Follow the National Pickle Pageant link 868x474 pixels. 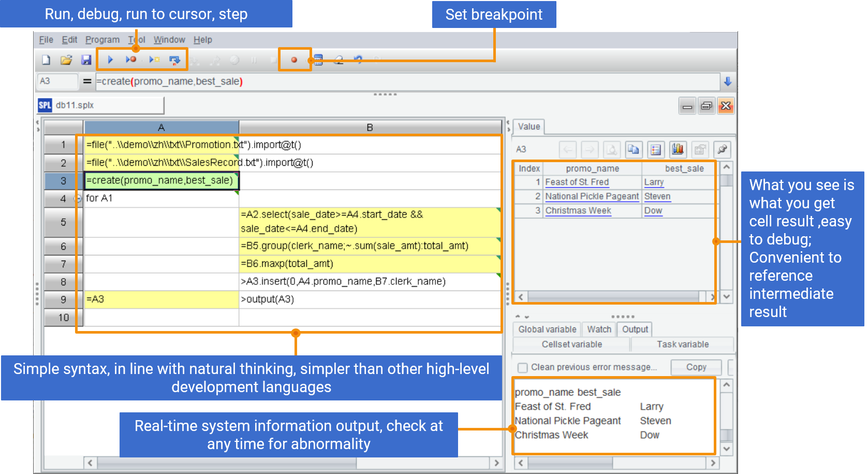(592, 196)
